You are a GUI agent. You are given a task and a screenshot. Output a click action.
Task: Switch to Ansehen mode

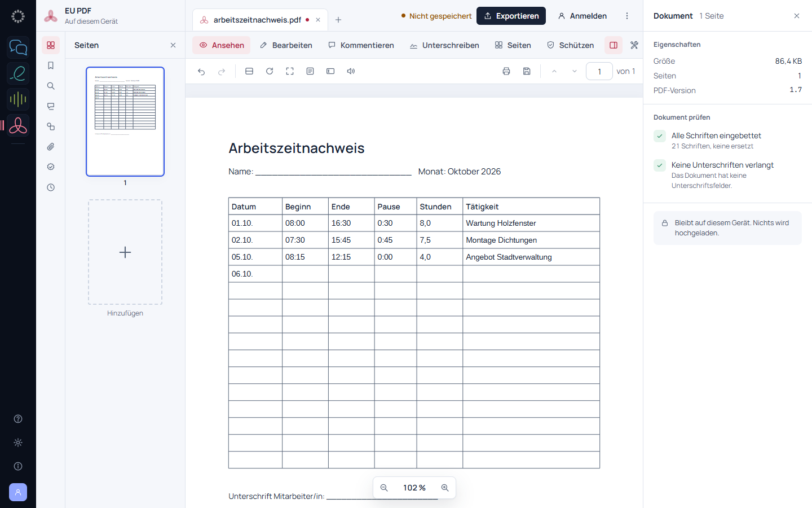point(222,45)
